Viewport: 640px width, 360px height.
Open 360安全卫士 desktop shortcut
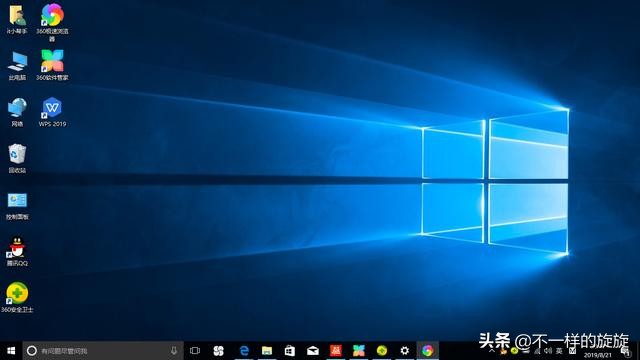[17, 298]
